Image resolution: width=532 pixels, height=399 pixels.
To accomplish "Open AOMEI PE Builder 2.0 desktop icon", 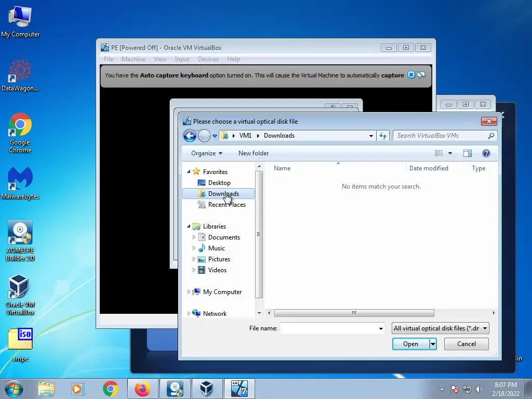I will click(20, 241).
